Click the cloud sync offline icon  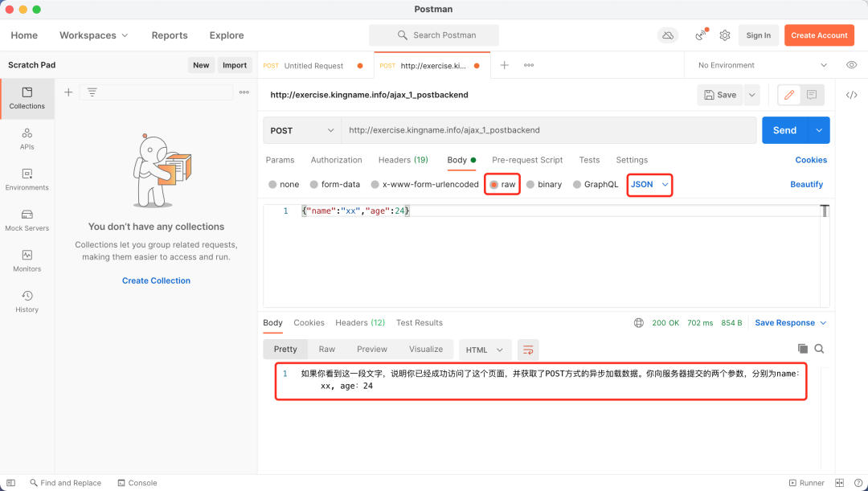tap(668, 35)
